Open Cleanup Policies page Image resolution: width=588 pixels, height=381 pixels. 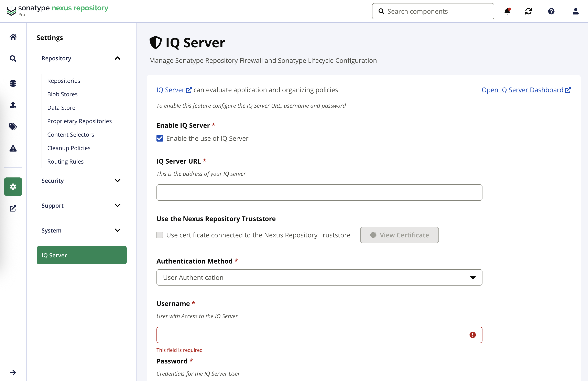tap(69, 148)
